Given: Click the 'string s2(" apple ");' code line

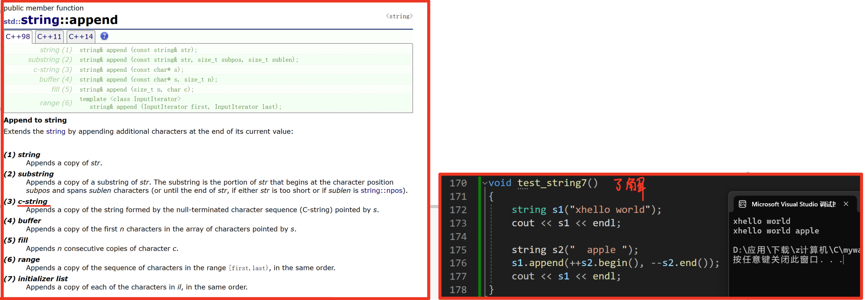Looking at the screenshot, I should 575,250.
